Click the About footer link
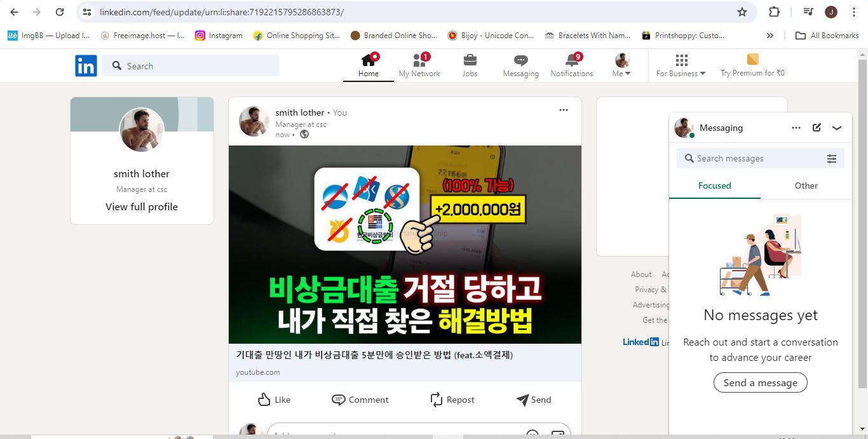Image resolution: width=868 pixels, height=439 pixels. click(641, 274)
